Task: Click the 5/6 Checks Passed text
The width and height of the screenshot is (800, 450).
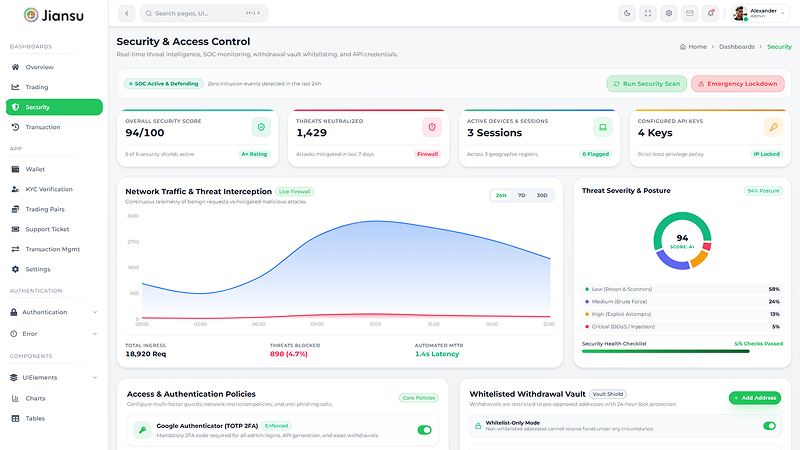Action: pyautogui.click(x=758, y=344)
